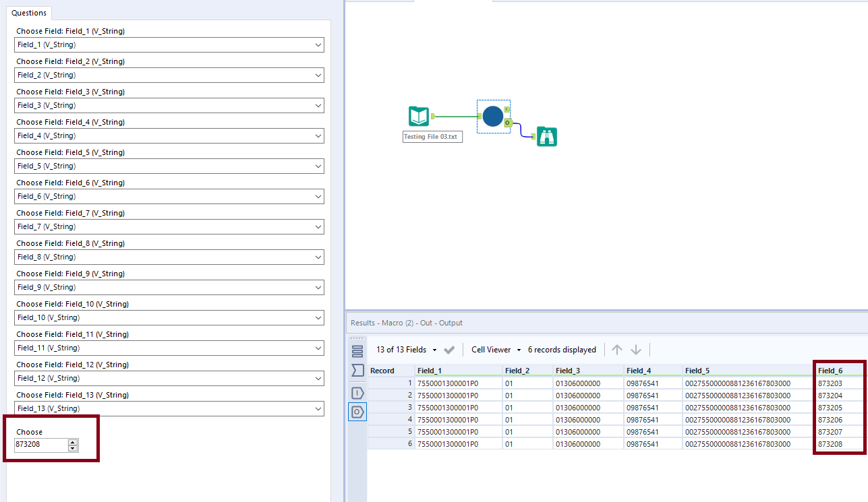The width and height of the screenshot is (868, 502).
Task: Select the Browse binoculars tool
Action: (547, 137)
